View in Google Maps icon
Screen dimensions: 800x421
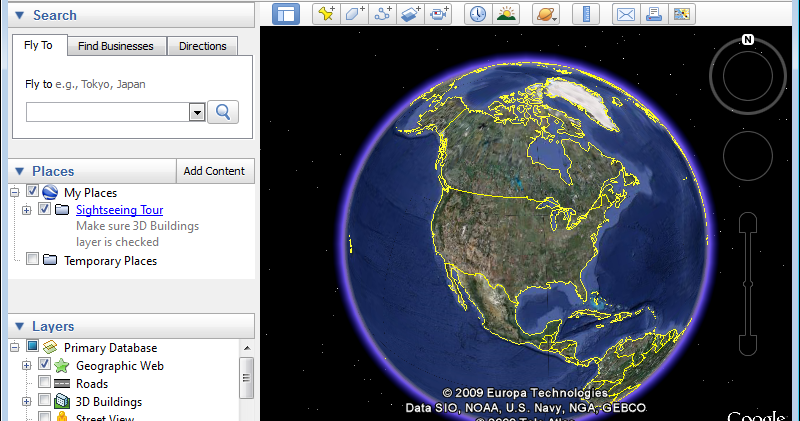pyautogui.click(x=682, y=14)
